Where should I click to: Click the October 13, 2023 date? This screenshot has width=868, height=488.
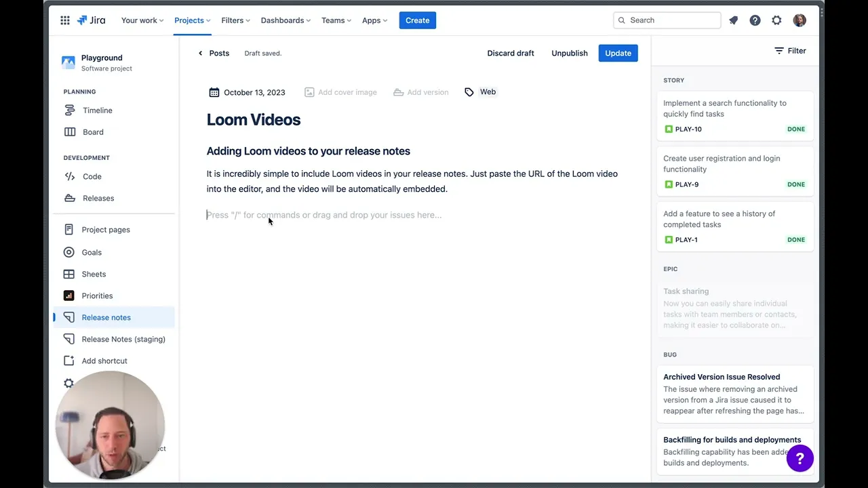254,92
